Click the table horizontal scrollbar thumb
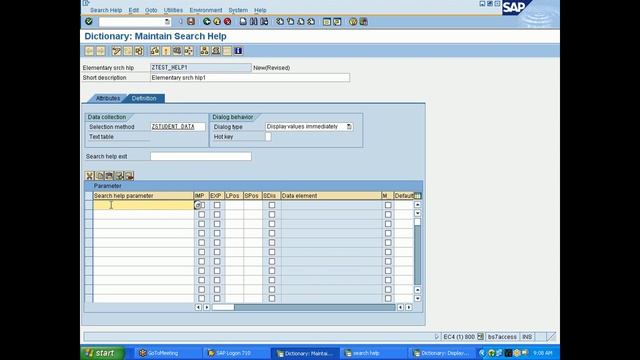This screenshot has height=360, width=640. click(x=223, y=307)
